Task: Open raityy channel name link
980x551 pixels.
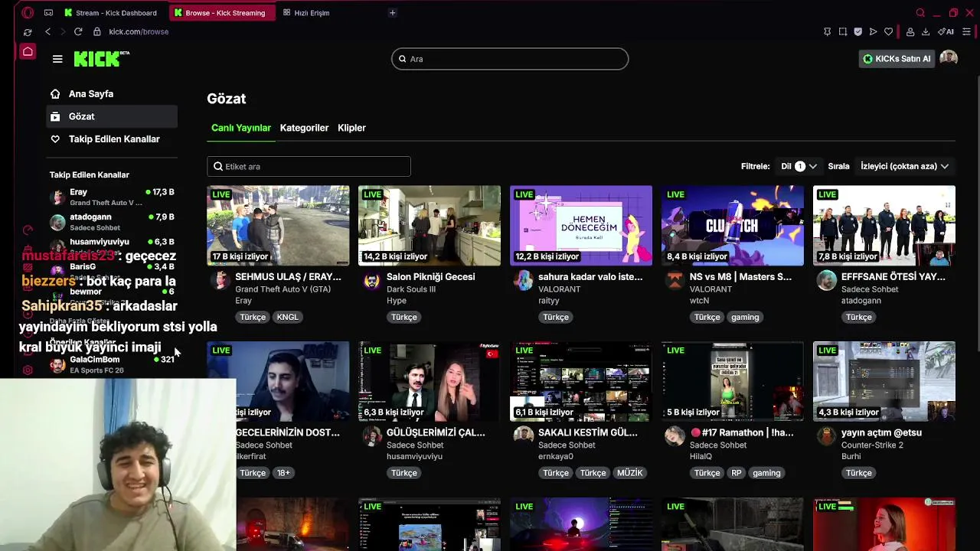Action: coord(549,301)
